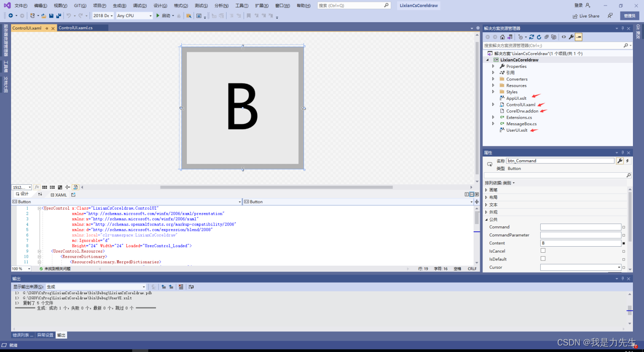Switch to the XAML view tab
Image resolution: width=644 pixels, height=352 pixels.
coord(59,195)
